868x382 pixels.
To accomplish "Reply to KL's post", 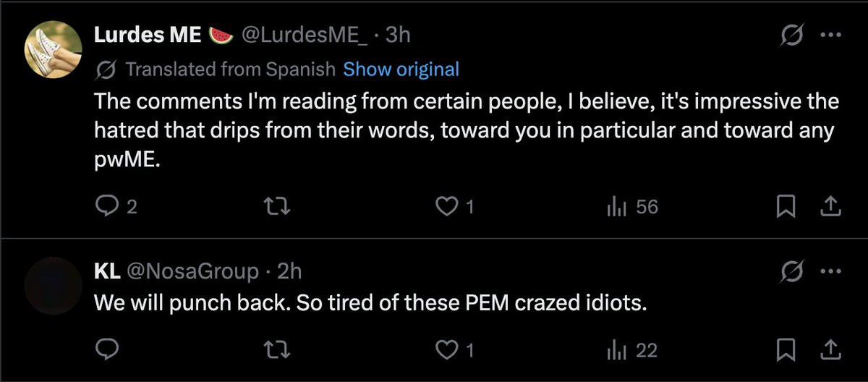I will click(x=107, y=350).
